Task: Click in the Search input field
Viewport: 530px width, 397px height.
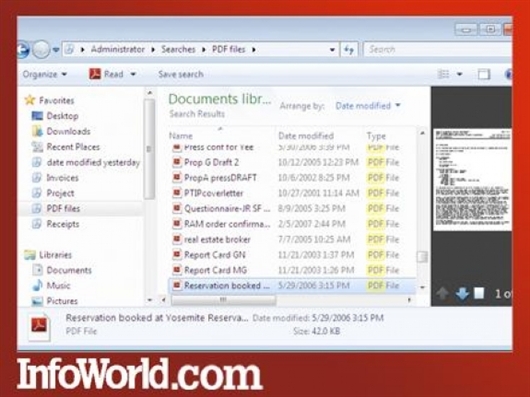Action: click(x=438, y=49)
